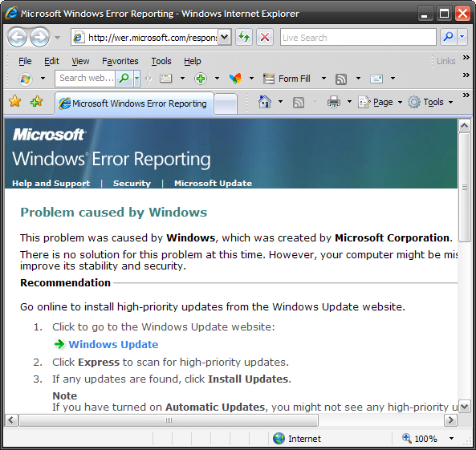This screenshot has width=476, height=450.
Task: Click the Search web toolbar field
Action: point(86,79)
